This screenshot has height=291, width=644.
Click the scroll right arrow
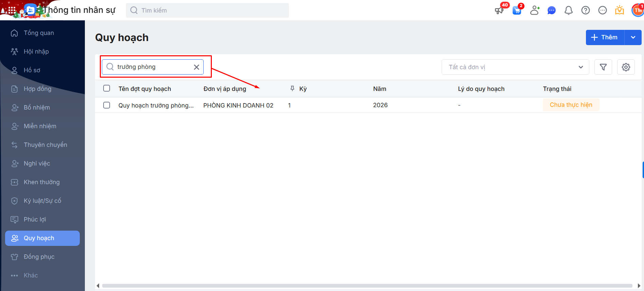pyautogui.click(x=639, y=286)
